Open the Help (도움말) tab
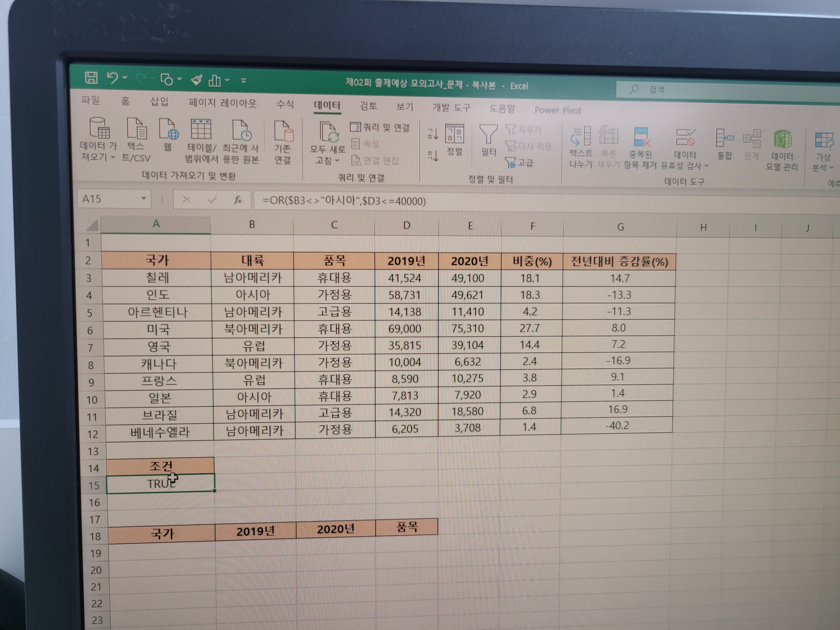 pyautogui.click(x=502, y=109)
